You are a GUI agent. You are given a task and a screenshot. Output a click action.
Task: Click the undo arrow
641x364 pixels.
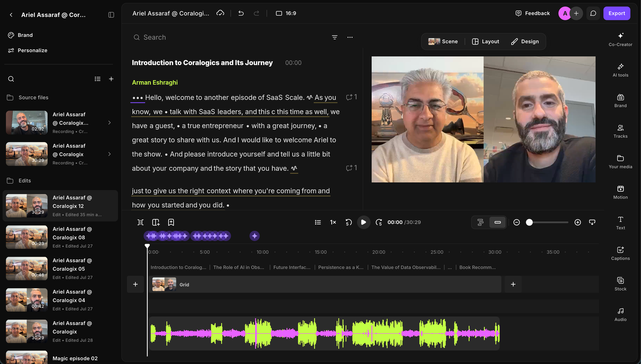241,13
